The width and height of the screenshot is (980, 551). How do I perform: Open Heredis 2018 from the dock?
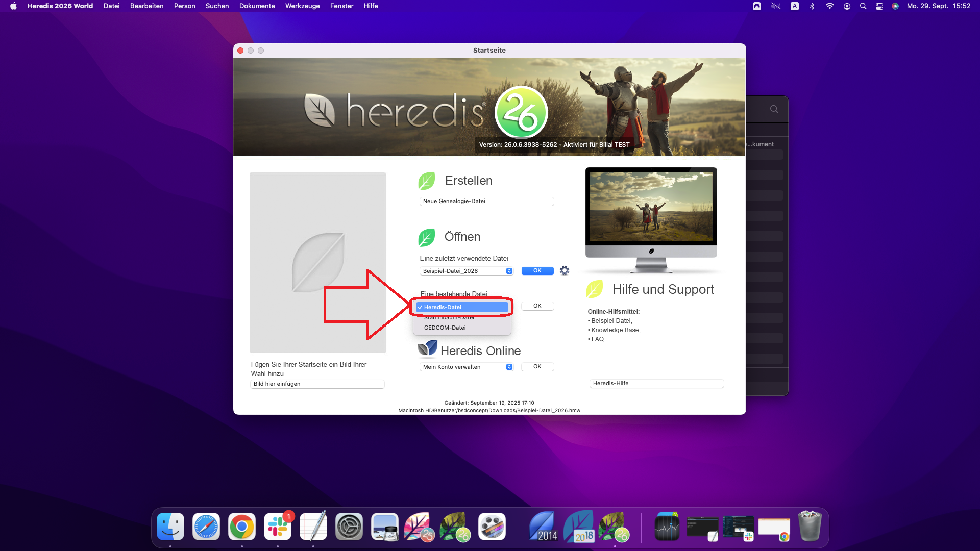tap(579, 527)
